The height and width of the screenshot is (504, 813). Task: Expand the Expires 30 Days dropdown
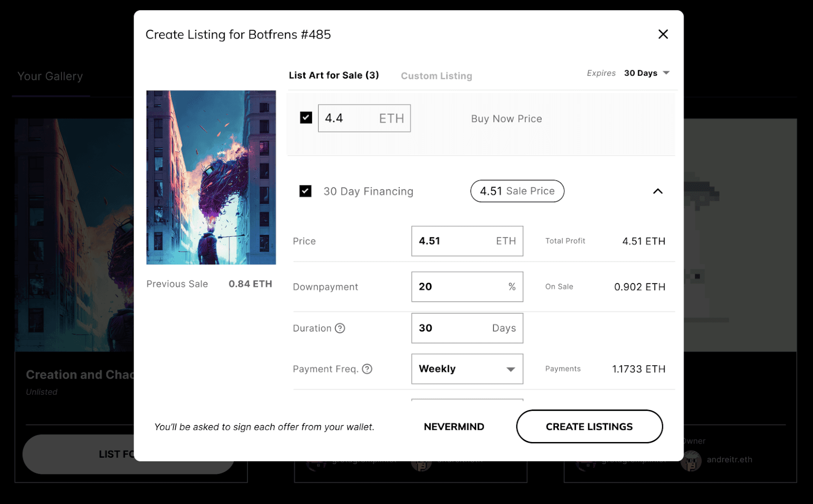click(x=646, y=73)
